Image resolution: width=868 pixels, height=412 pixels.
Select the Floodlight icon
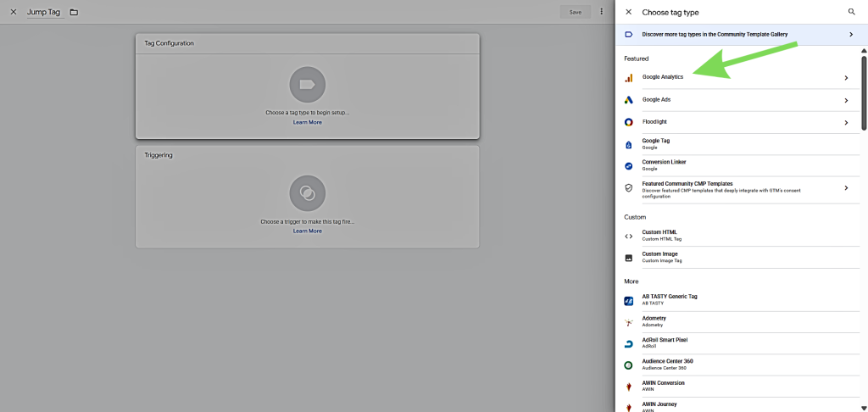pyautogui.click(x=628, y=122)
